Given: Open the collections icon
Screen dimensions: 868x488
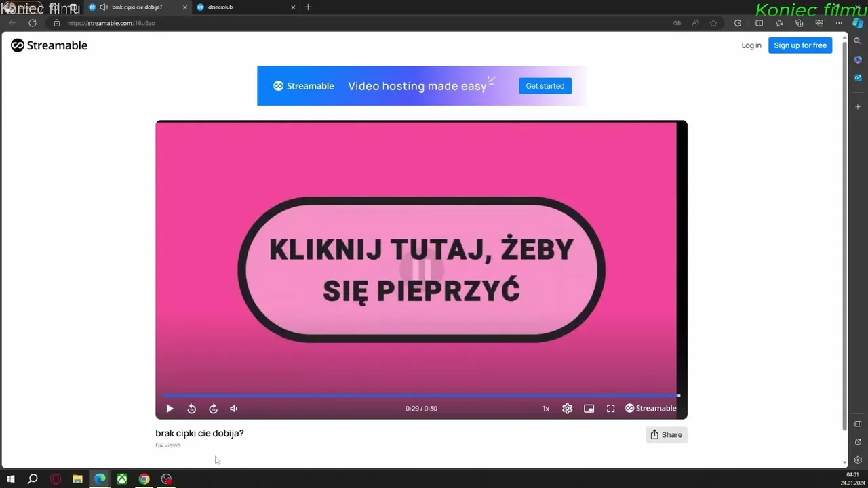Looking at the screenshot, I should 800,23.
